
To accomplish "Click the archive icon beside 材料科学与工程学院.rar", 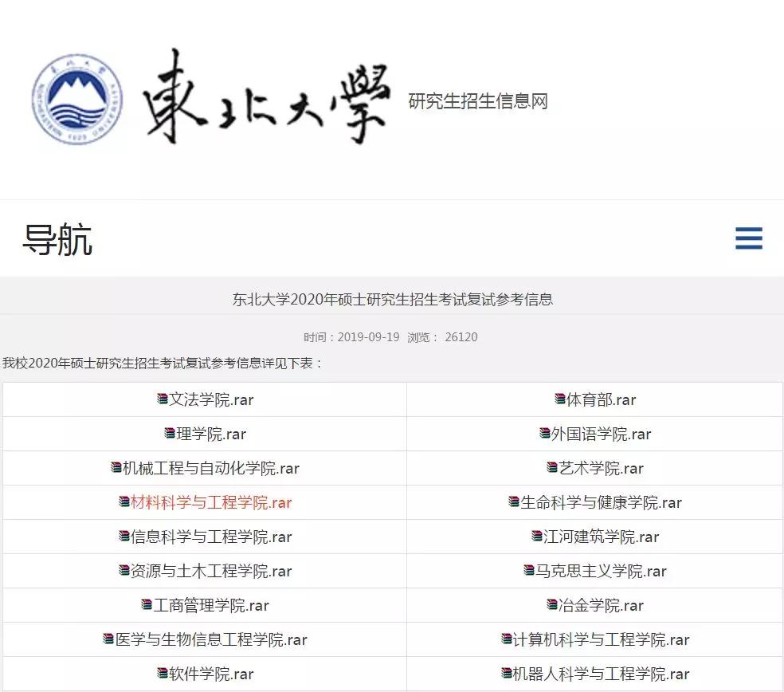I will 124,501.
